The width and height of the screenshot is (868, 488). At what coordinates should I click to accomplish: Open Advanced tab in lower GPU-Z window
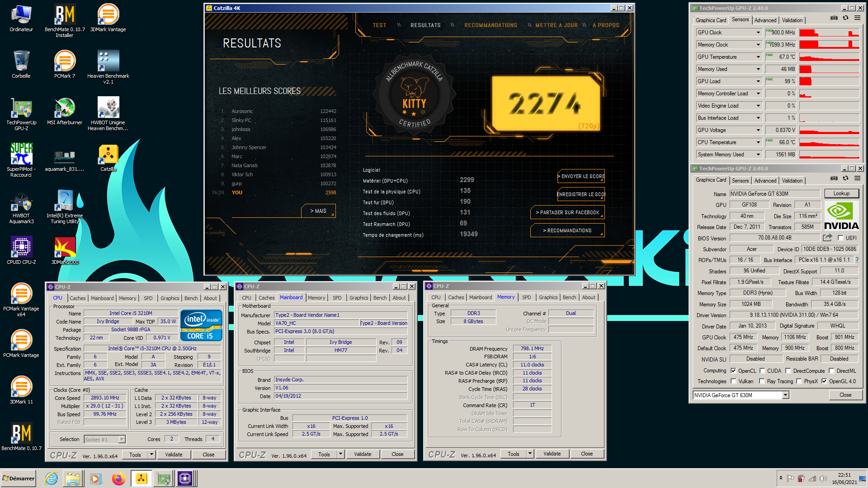[765, 181]
